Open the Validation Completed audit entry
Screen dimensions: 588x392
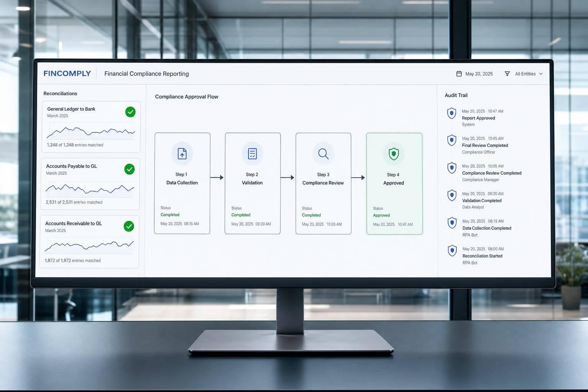point(476,200)
